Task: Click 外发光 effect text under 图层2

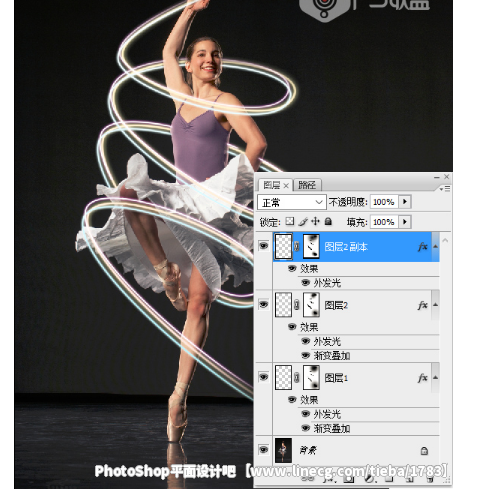Action: 327,342
